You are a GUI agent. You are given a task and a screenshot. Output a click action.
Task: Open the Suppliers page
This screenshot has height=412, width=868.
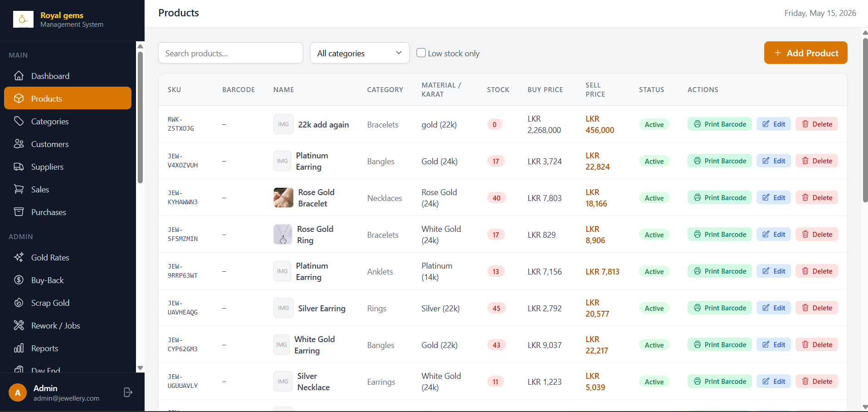pyautogui.click(x=68, y=167)
